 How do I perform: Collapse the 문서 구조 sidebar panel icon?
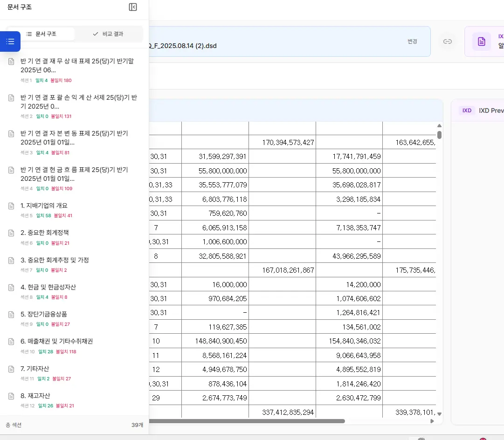pos(133,7)
